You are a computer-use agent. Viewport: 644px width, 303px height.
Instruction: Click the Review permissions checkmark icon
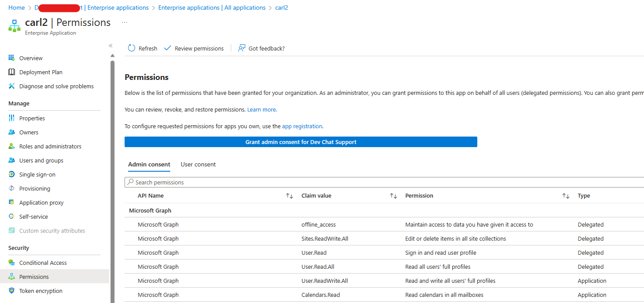(168, 48)
